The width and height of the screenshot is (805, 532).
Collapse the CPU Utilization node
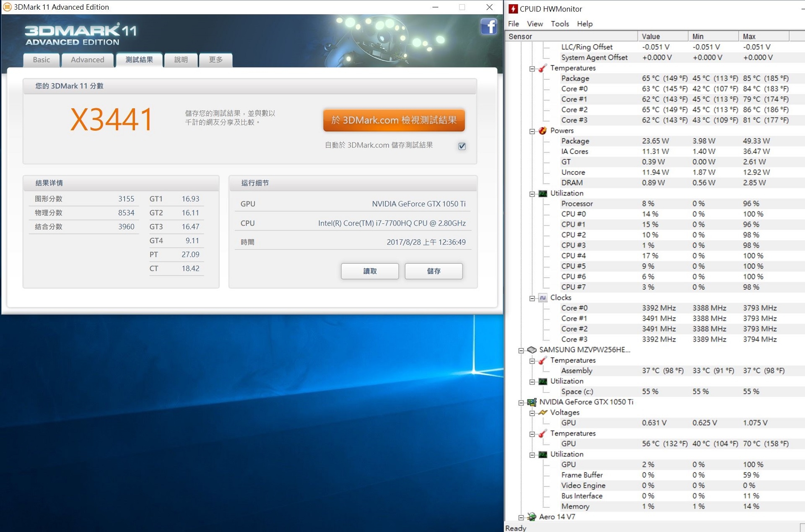[x=532, y=194]
